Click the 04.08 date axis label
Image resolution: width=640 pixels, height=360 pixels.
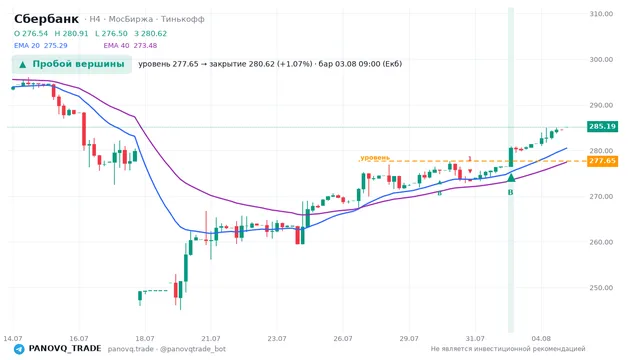[x=541, y=339]
